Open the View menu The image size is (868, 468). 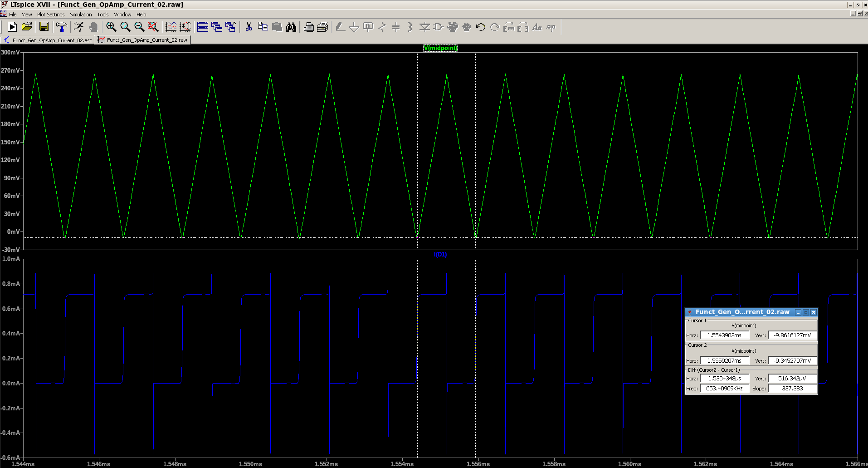(x=27, y=15)
